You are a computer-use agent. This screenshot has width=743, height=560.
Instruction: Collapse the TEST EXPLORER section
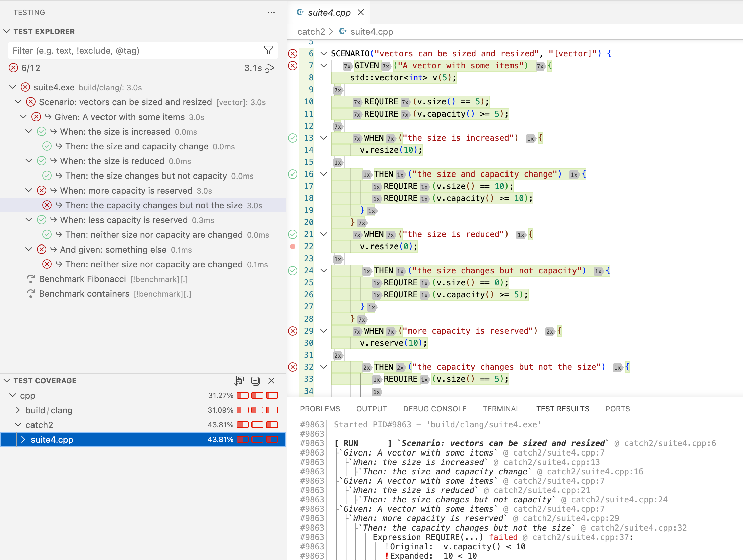tap(7, 31)
